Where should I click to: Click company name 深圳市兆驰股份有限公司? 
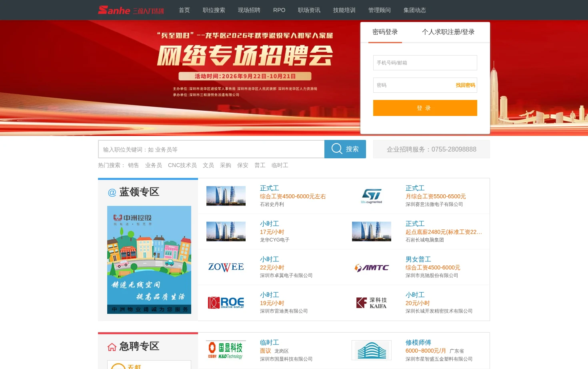432,275
